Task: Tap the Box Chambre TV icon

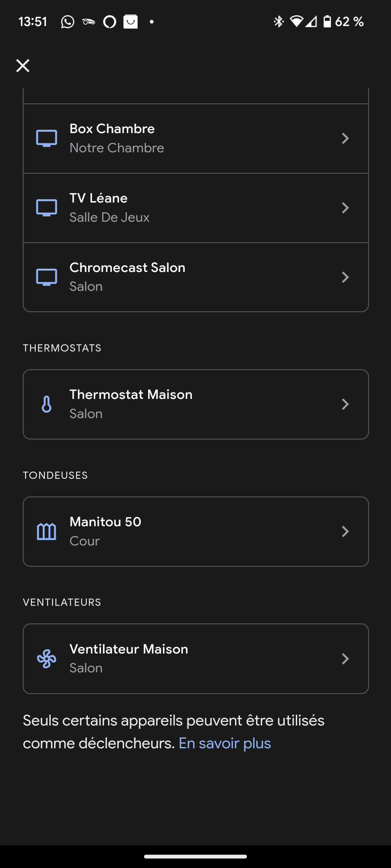Action: pos(47,138)
